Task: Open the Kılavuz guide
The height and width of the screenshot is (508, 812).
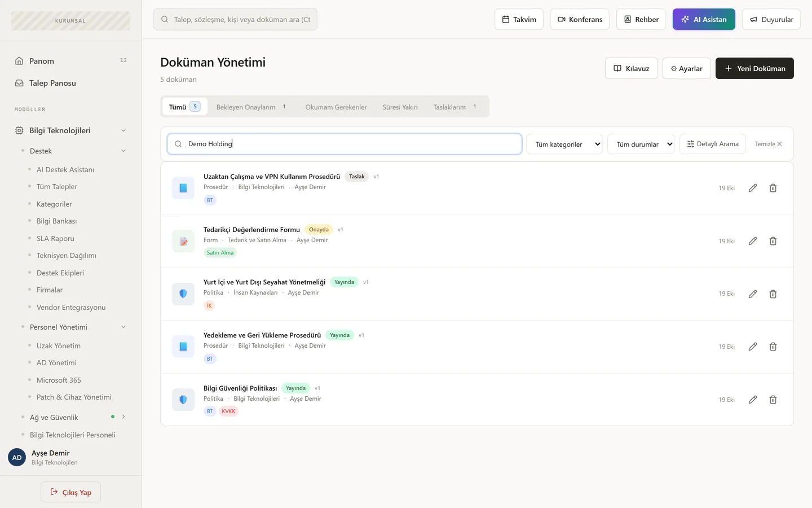Action: 632,68
